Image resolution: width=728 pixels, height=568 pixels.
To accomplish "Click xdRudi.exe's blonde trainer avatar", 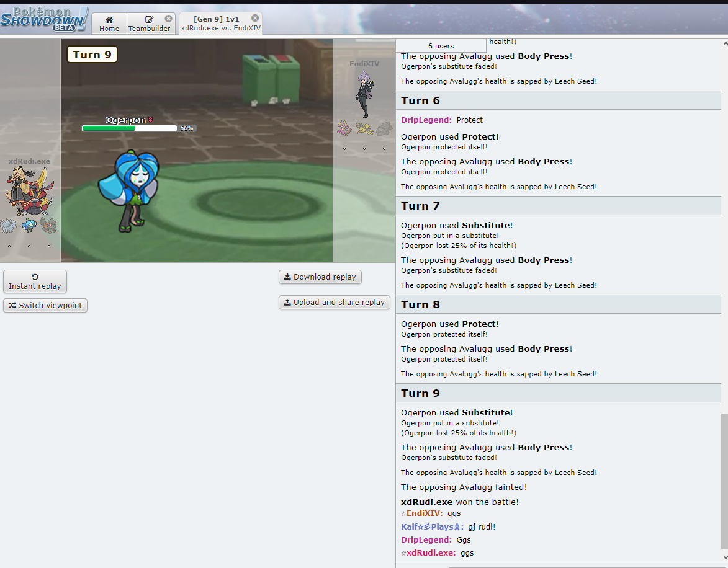I will tap(29, 191).
